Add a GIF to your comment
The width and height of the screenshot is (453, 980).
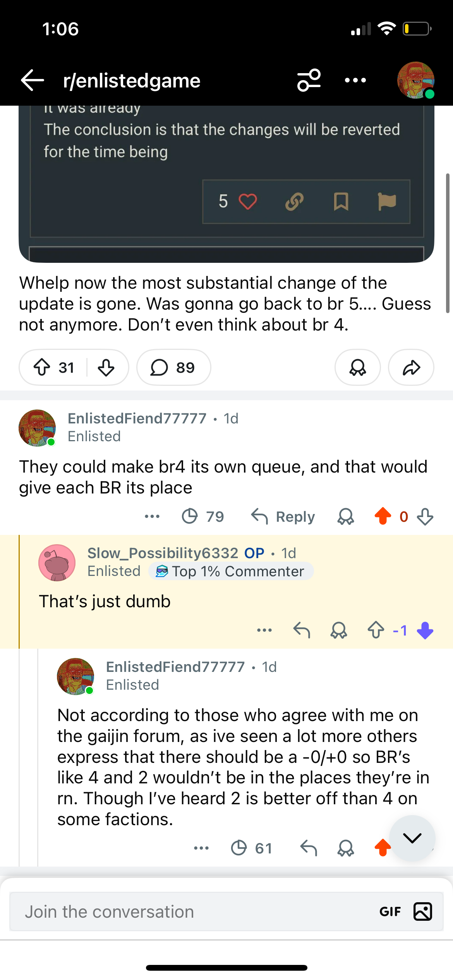tap(390, 911)
